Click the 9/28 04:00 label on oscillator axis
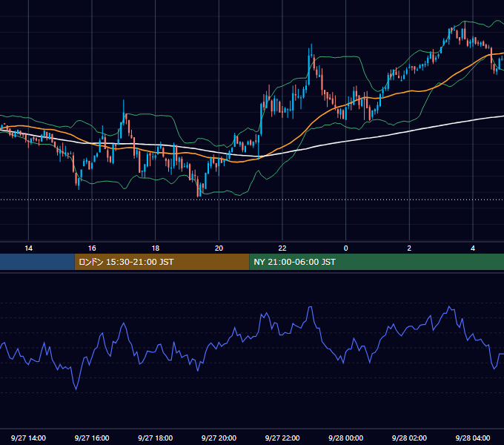504x445 pixels. coord(473,438)
